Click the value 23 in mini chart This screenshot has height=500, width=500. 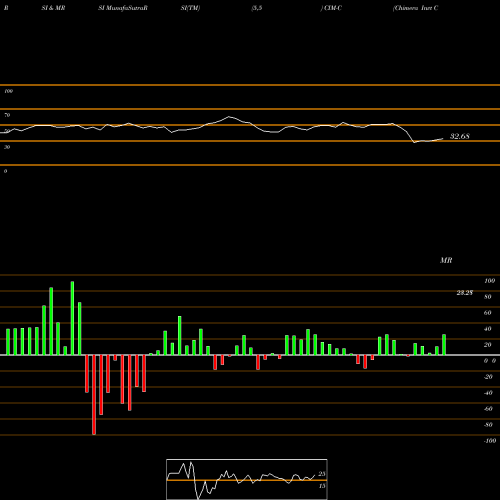tap(322, 474)
